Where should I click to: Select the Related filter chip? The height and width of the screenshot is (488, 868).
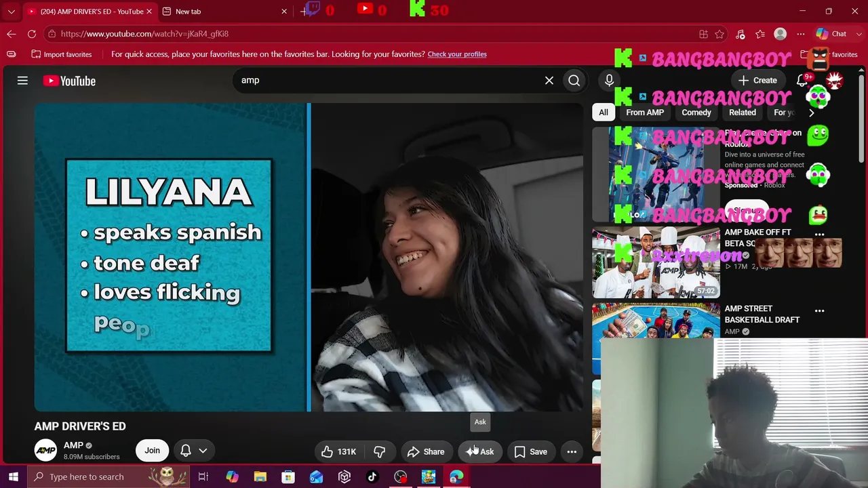point(743,113)
